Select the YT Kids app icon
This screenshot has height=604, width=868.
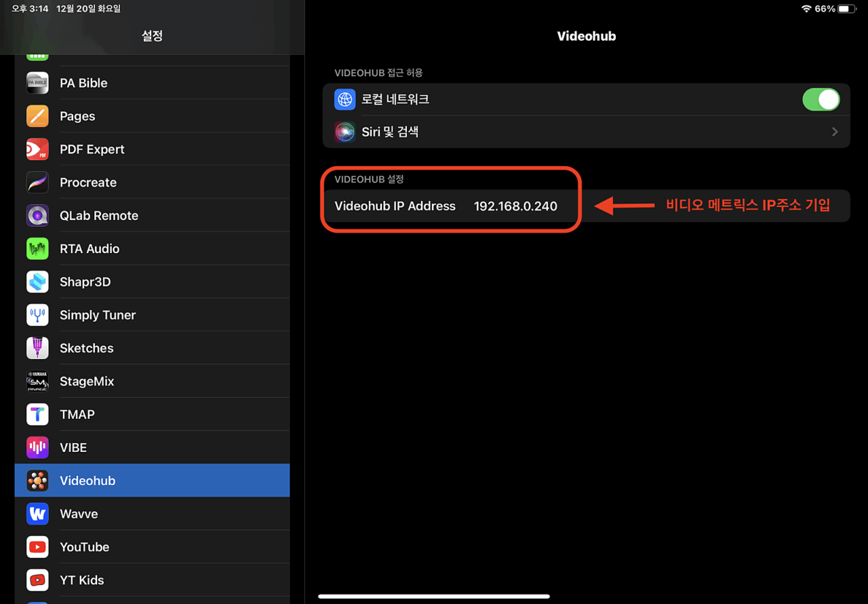coord(37,580)
